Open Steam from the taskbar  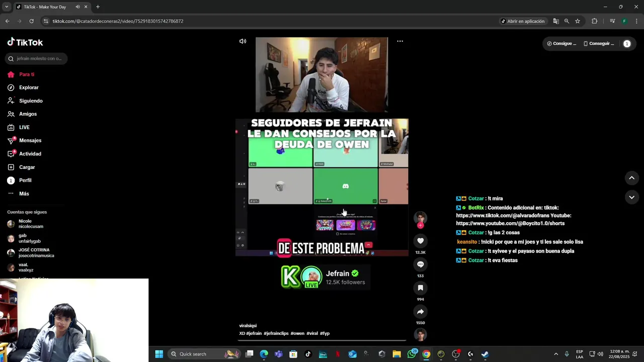[485, 354]
